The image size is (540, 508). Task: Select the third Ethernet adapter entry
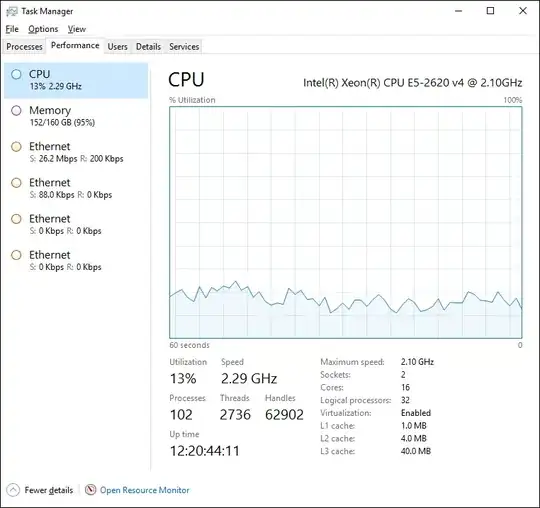coord(76,225)
